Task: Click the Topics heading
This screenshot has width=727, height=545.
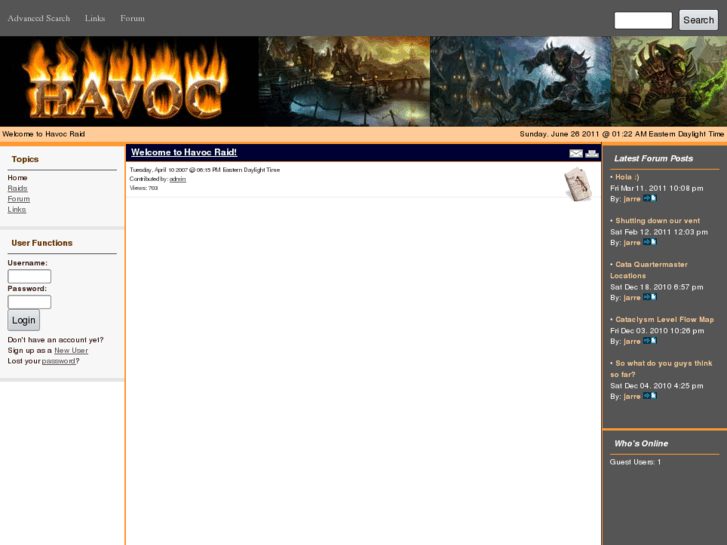Action: pyautogui.click(x=25, y=159)
